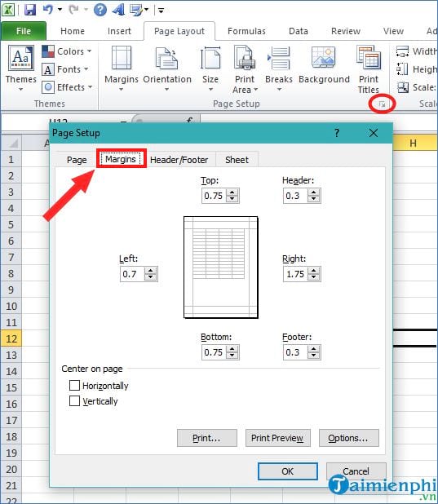Expand the Colors dropdown arrow
438x504 pixels.
click(90, 51)
